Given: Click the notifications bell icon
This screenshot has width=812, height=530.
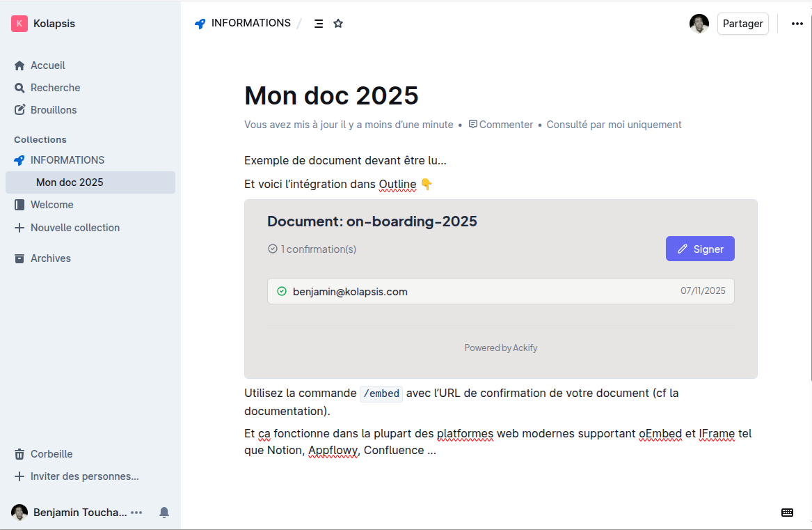Looking at the screenshot, I should coord(164,513).
